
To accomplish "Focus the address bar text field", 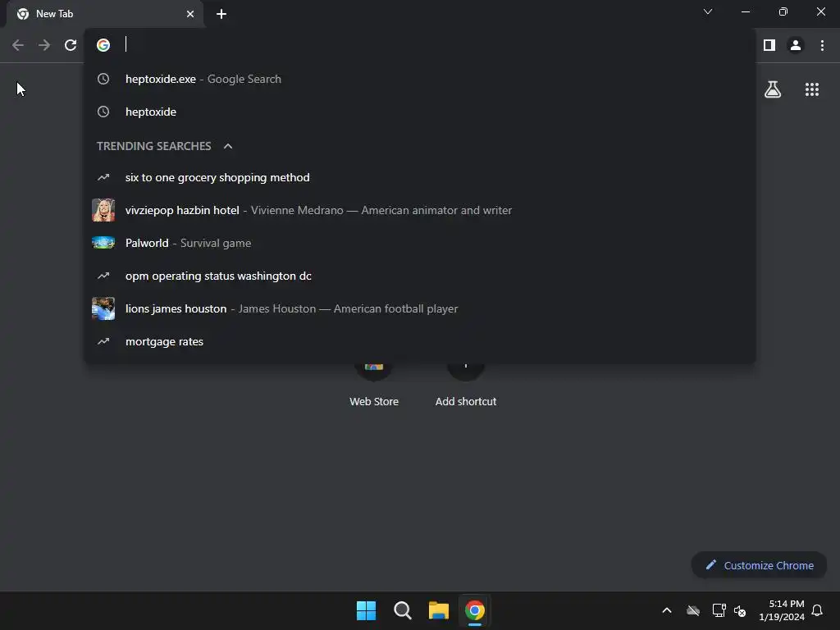I will coord(428,45).
